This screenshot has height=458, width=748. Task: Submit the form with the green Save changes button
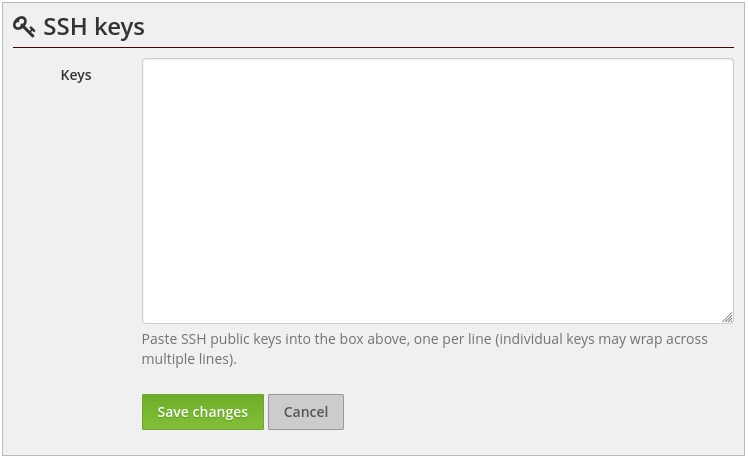pos(203,412)
